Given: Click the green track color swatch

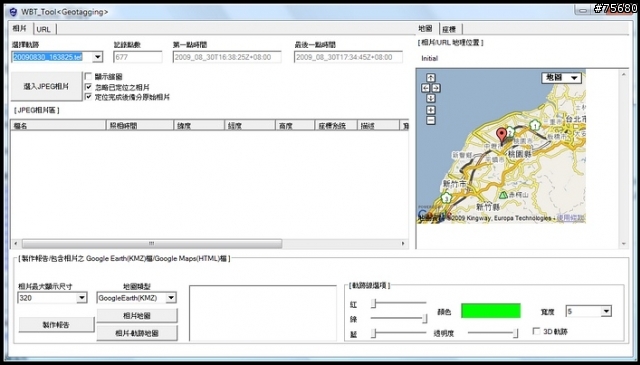Looking at the screenshot, I should (x=491, y=310).
